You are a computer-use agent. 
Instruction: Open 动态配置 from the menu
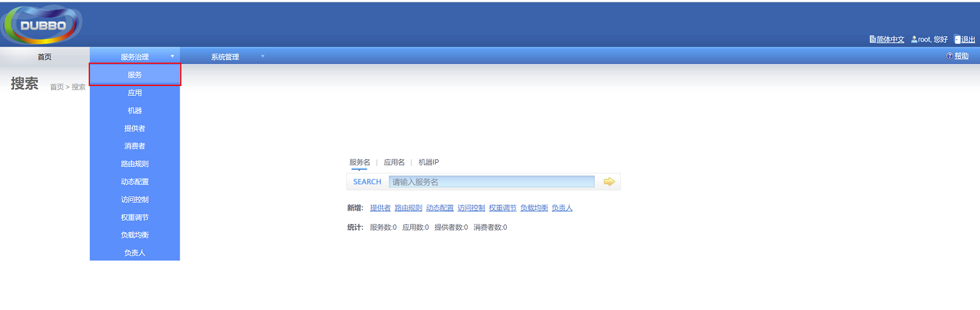[x=135, y=182]
